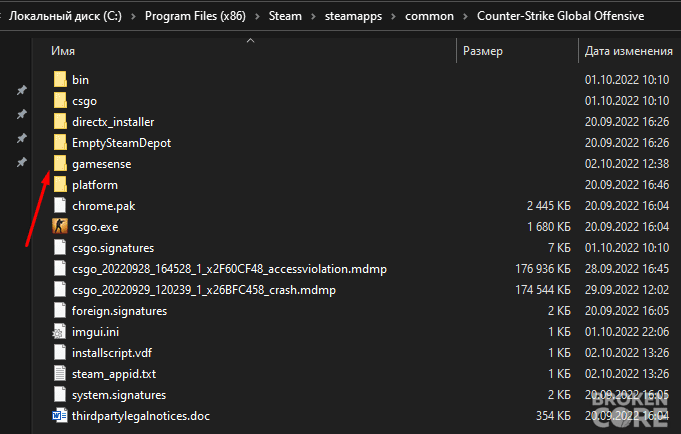Image resolution: width=681 pixels, height=434 pixels.
Task: Expand breadcrumb chevron after Локальный диск (C:)
Action: click(133, 16)
